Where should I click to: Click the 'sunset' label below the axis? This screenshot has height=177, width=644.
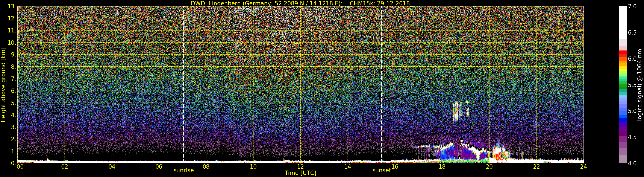coord(382,170)
